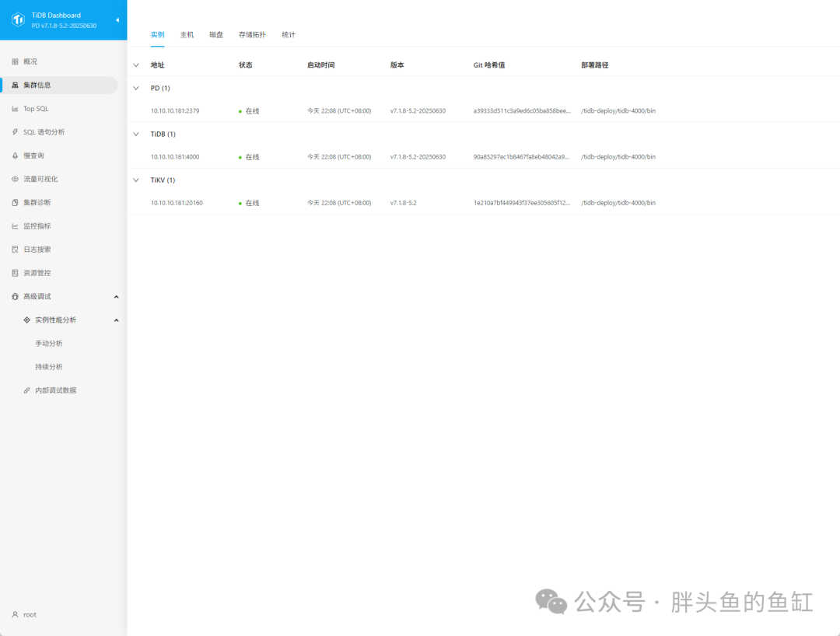Click the 资源管控 icon

(x=15, y=273)
